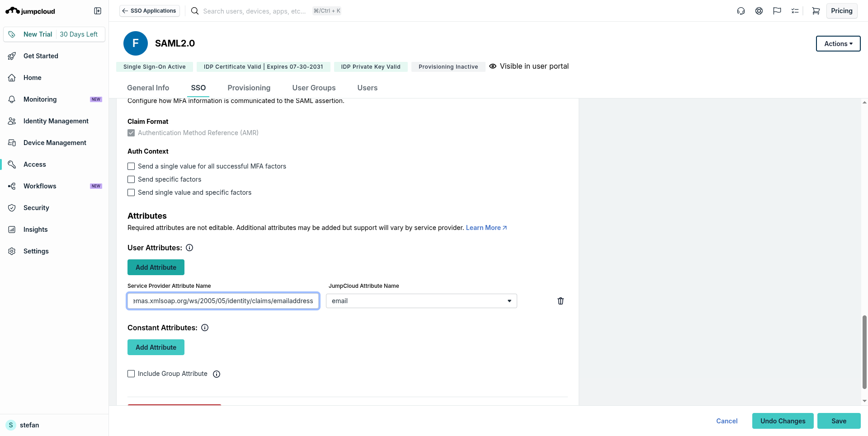Click the scrollbar down arrow
The width and height of the screenshot is (868, 436).
pos(864,401)
